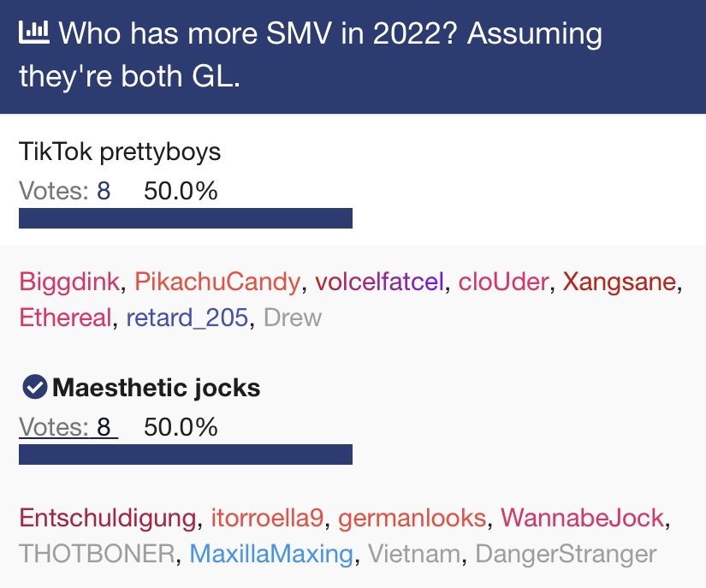Viewport: 706px width, 588px height.
Task: Visit volcelfatcel user page
Action: click(x=380, y=282)
